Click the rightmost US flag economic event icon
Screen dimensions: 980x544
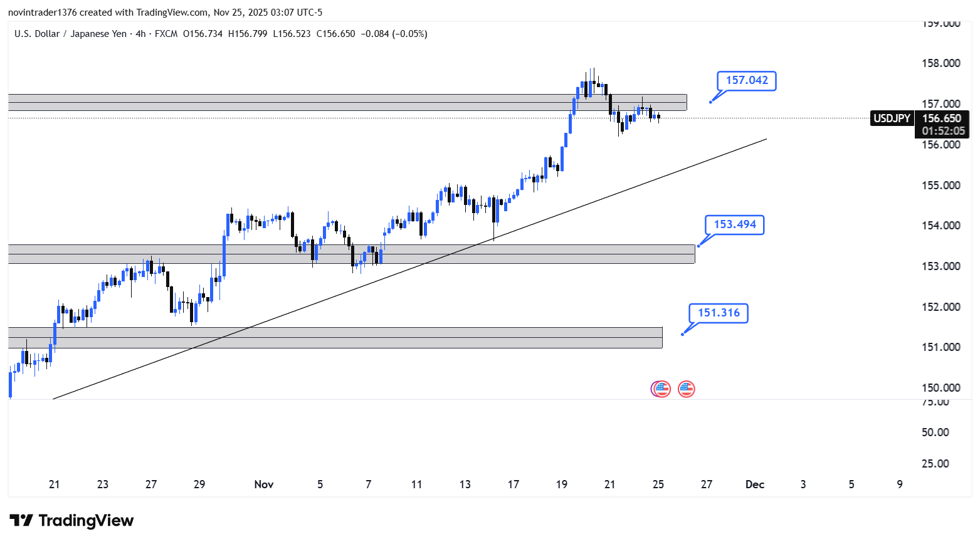687,389
